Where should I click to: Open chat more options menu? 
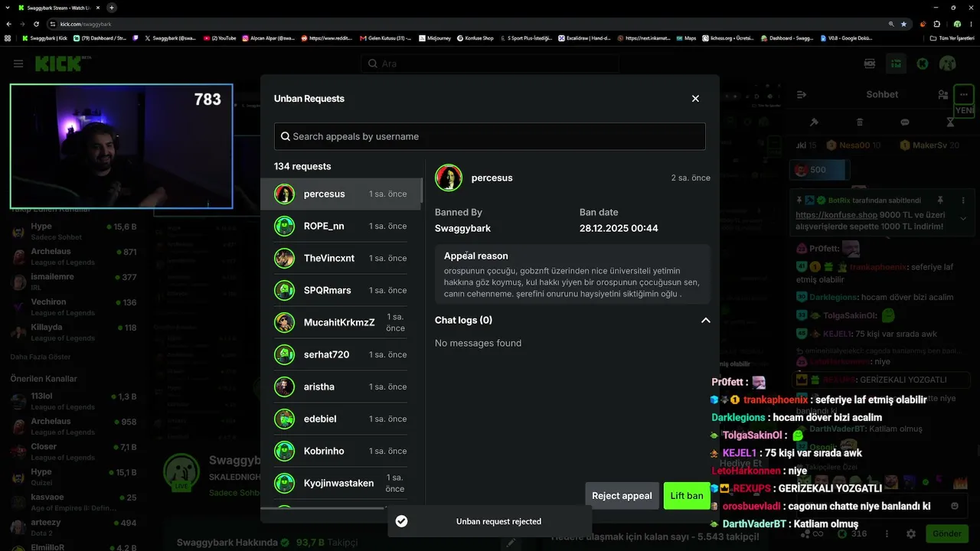(963, 94)
